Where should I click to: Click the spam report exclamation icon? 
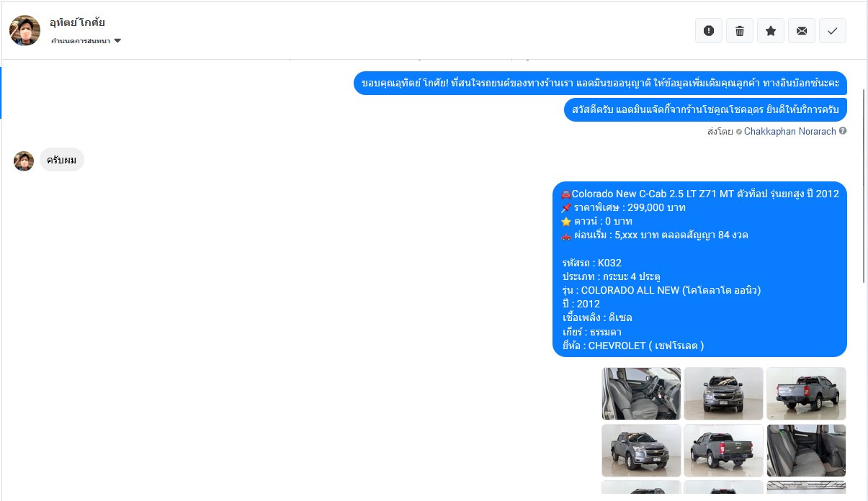tap(709, 31)
